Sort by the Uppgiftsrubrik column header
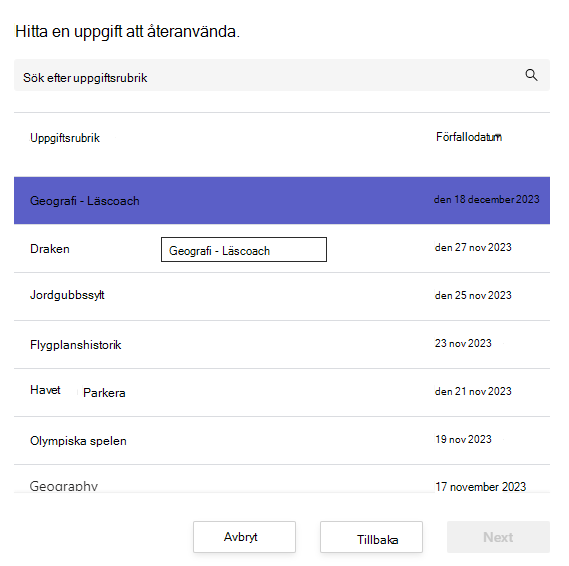569x566 pixels. click(65, 138)
